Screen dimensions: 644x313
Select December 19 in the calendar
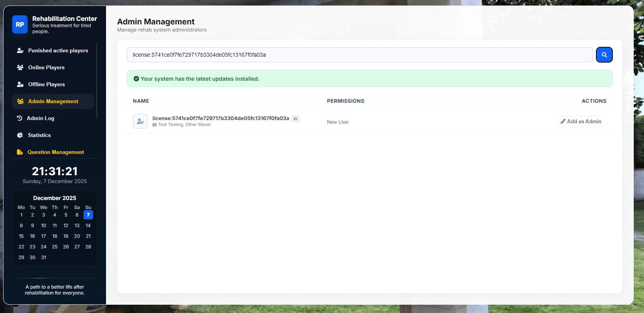[66, 236]
